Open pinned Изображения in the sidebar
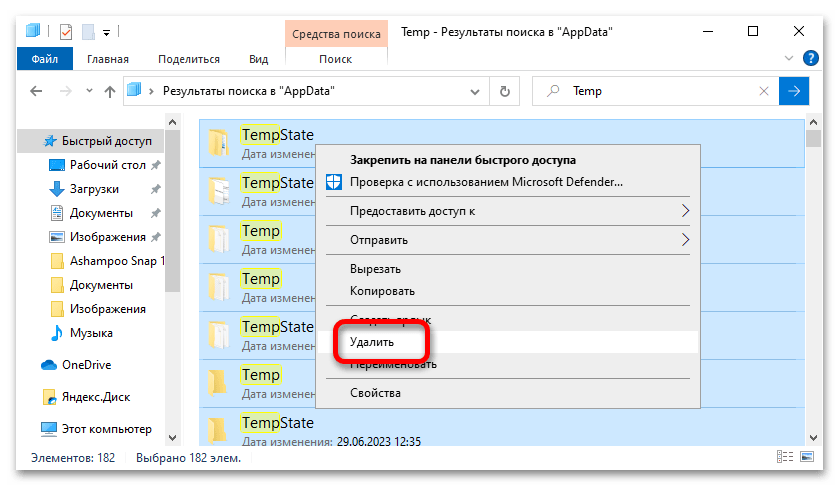 [x=108, y=237]
